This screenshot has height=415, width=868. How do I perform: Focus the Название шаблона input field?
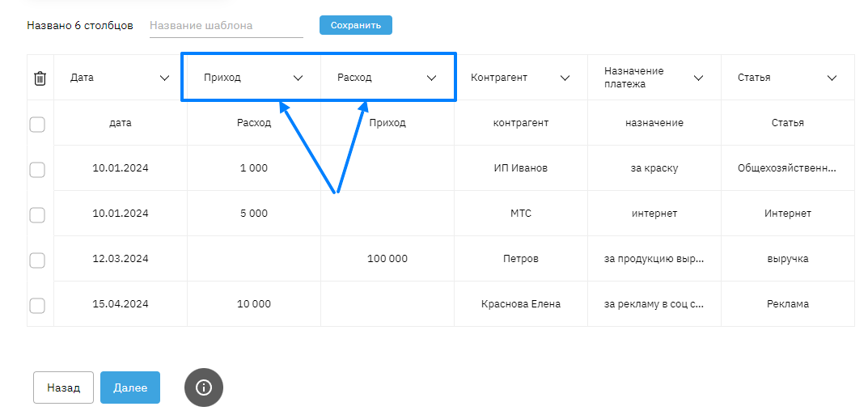226,26
